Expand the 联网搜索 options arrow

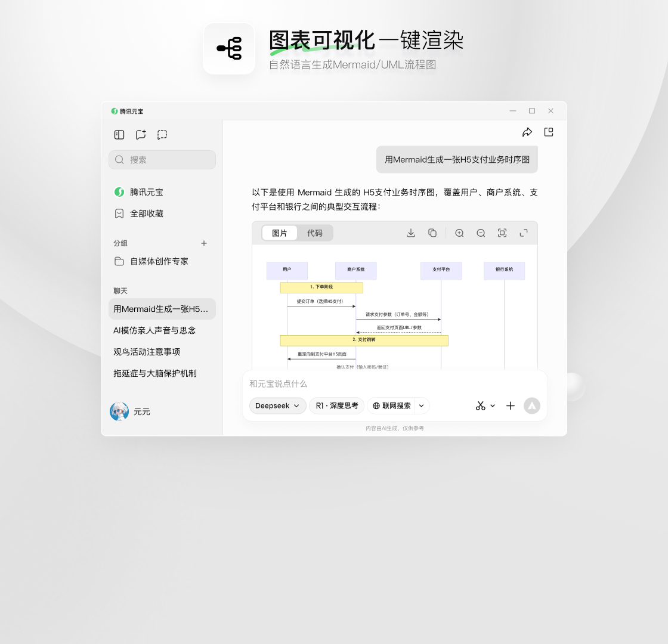pyautogui.click(x=422, y=405)
